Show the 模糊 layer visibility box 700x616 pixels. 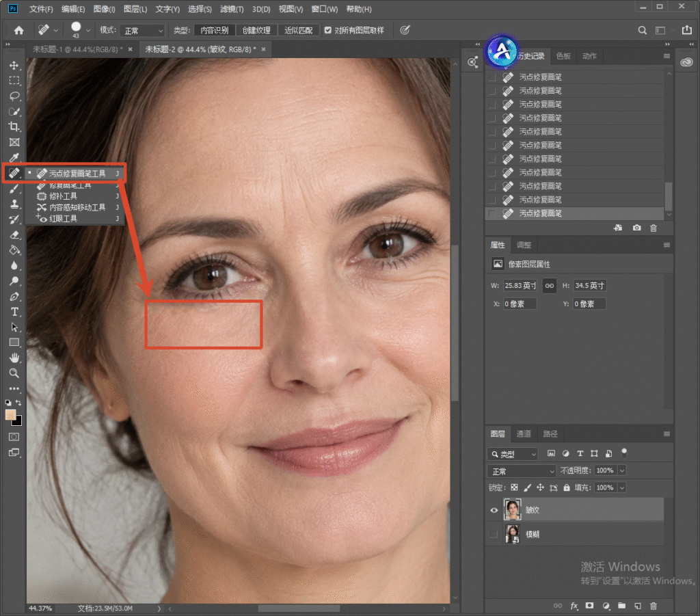click(x=494, y=534)
